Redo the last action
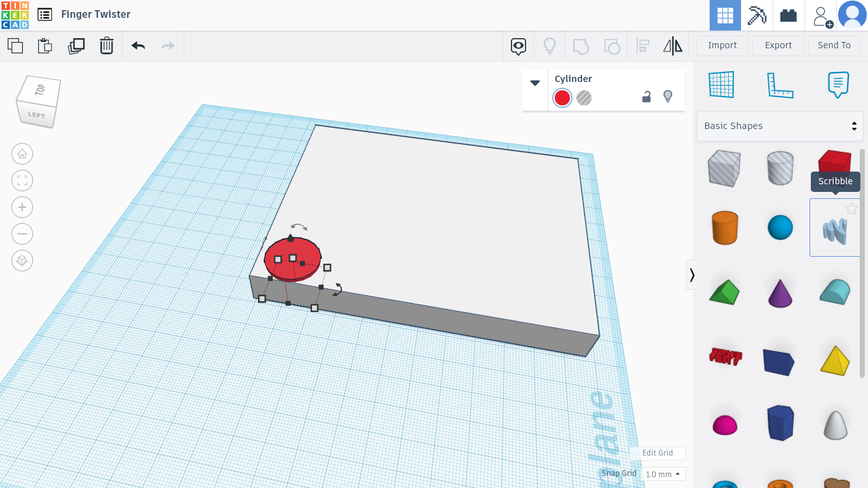 coord(168,46)
